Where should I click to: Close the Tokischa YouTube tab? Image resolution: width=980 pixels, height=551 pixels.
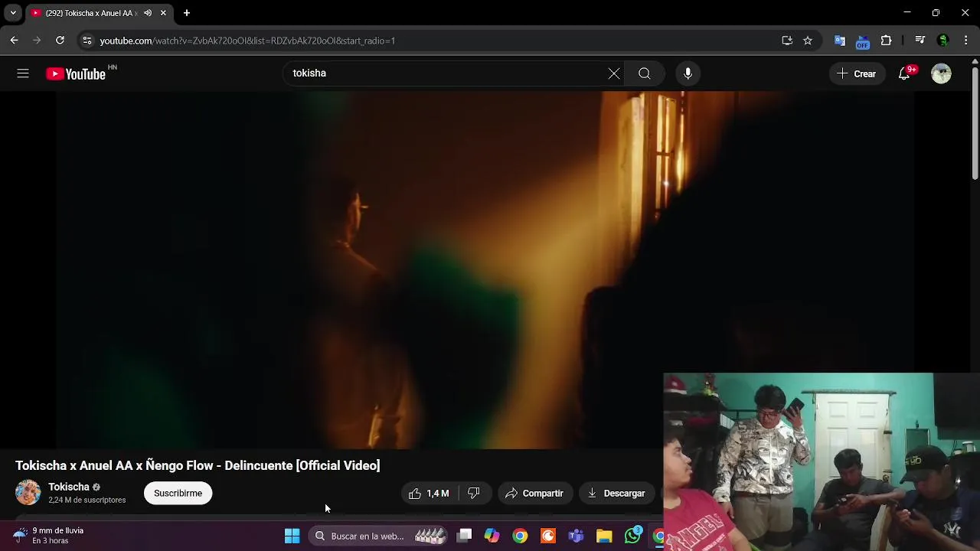(163, 13)
